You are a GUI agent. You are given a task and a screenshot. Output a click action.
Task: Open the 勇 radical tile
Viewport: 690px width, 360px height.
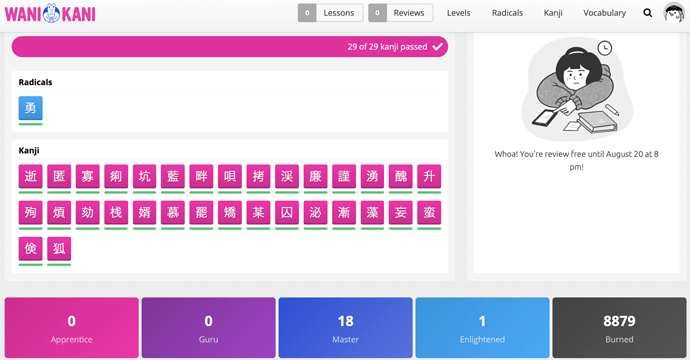point(30,108)
